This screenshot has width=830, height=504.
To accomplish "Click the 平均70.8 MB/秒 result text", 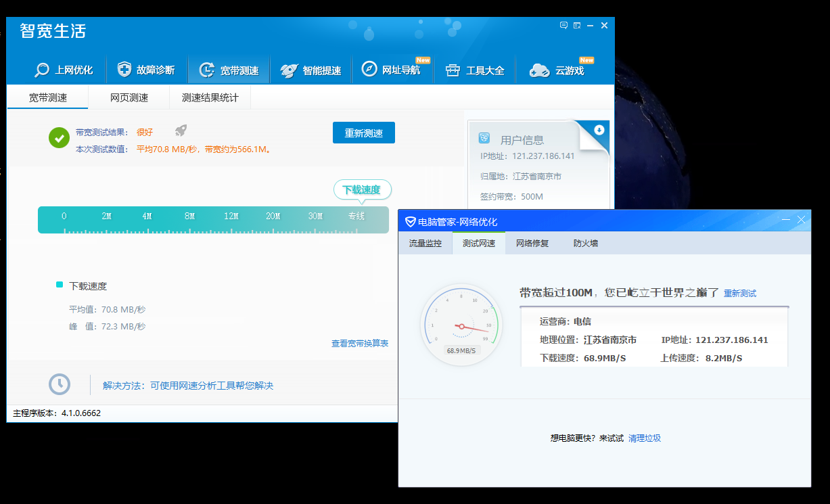I will (168, 150).
